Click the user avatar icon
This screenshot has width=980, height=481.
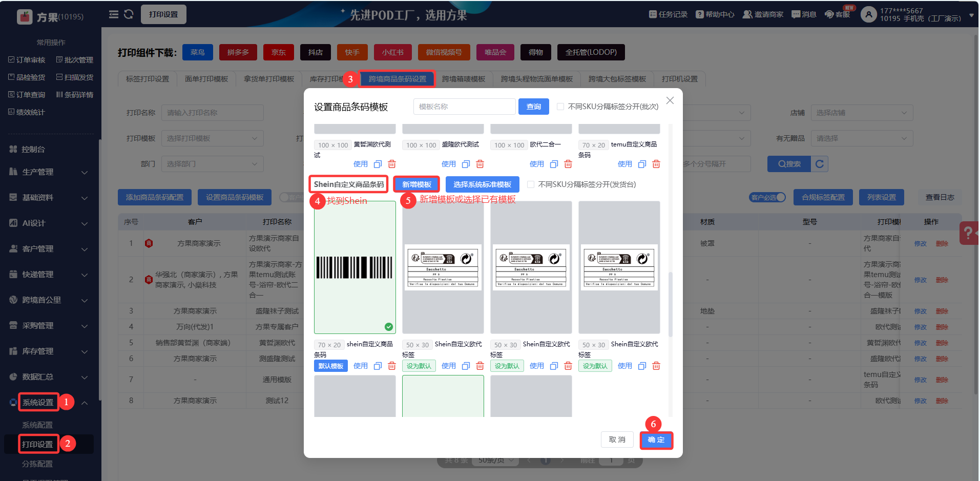(x=868, y=14)
